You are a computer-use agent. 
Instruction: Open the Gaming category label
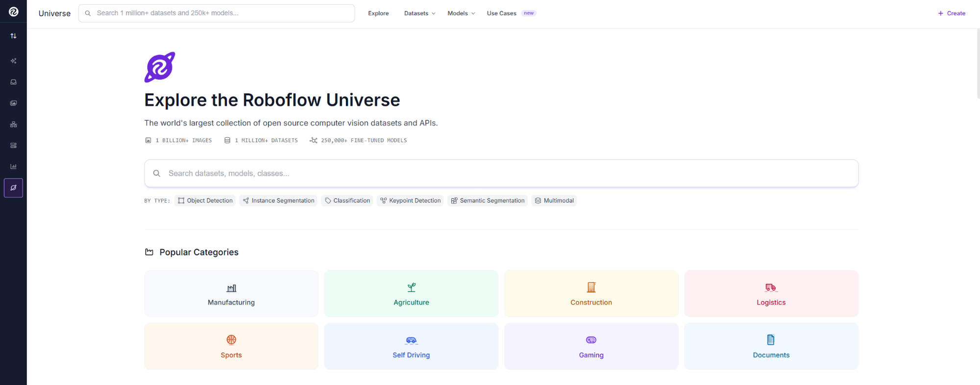click(591, 355)
